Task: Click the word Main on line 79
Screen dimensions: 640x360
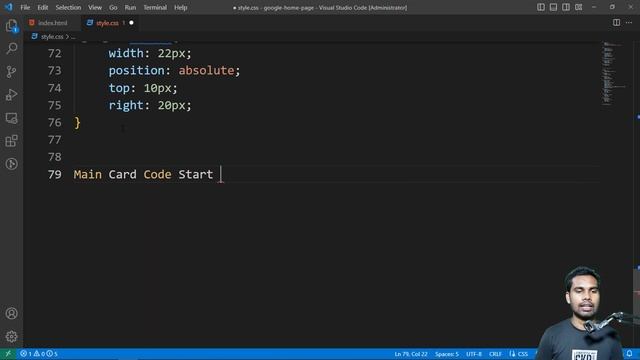Action: pos(88,175)
